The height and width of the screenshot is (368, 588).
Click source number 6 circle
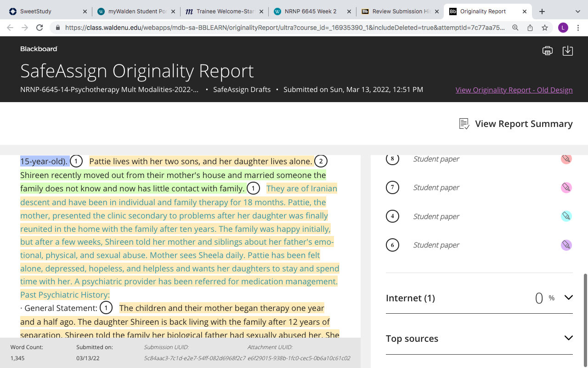[392, 245]
